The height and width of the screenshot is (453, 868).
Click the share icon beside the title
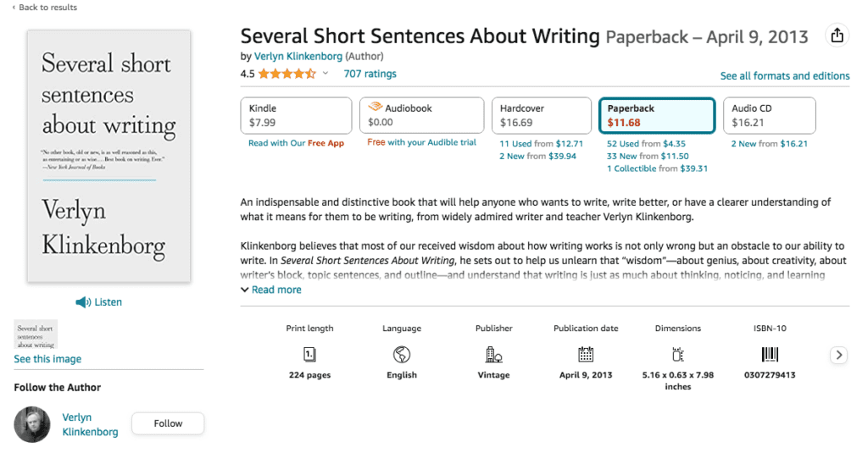tap(837, 36)
